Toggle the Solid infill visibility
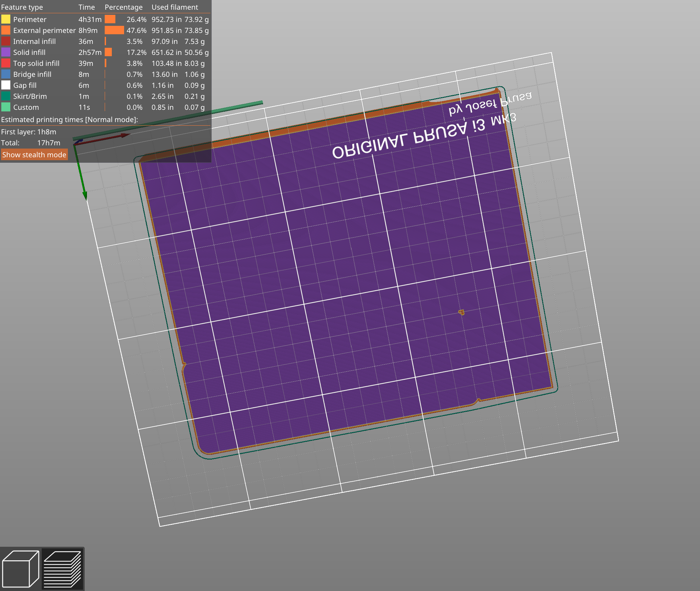 pos(5,52)
